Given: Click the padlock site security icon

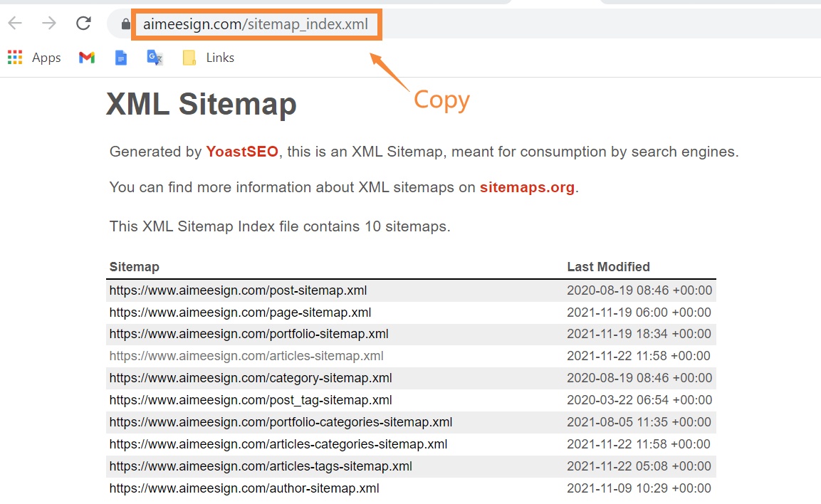Looking at the screenshot, I should coord(125,24).
